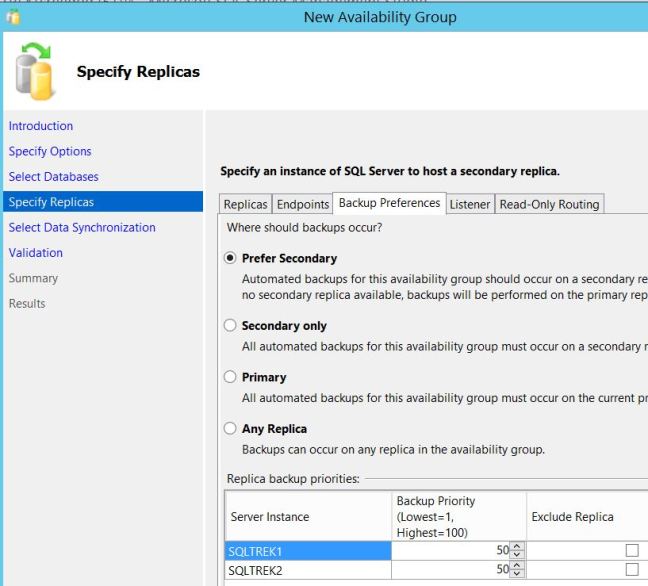Image resolution: width=648 pixels, height=586 pixels.
Task: Switch to the Replicas tab
Action: point(245,204)
